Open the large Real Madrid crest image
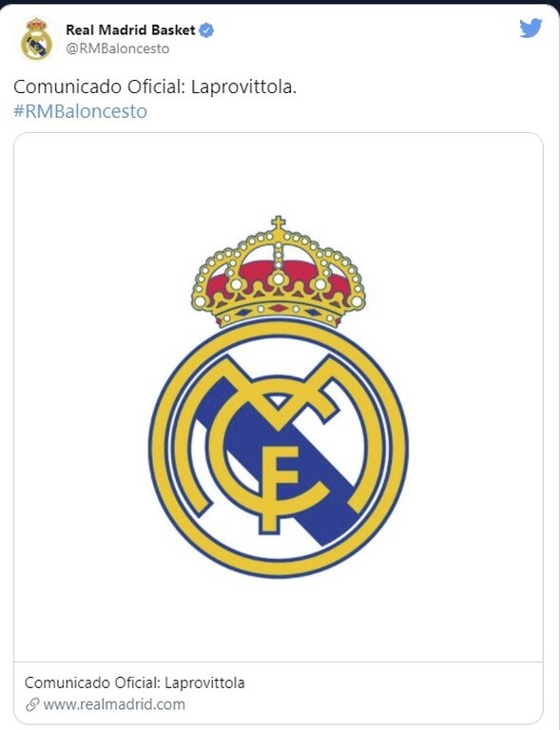Screen dimensions: 560x730 [x=279, y=397]
